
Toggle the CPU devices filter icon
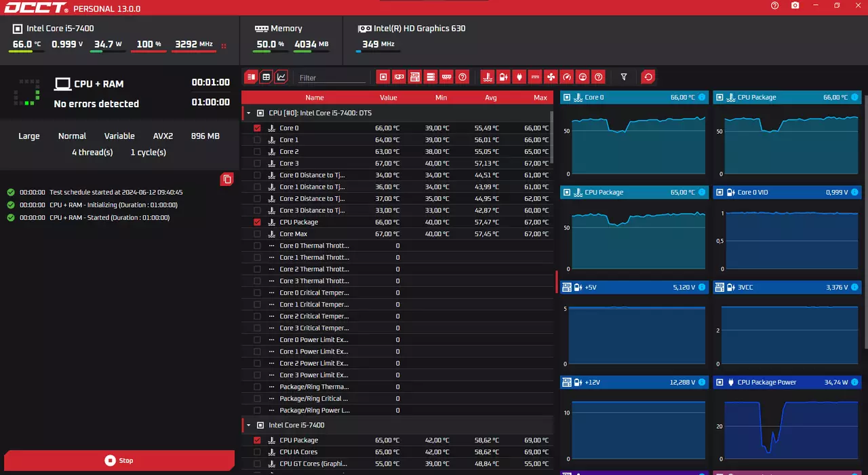point(383,77)
